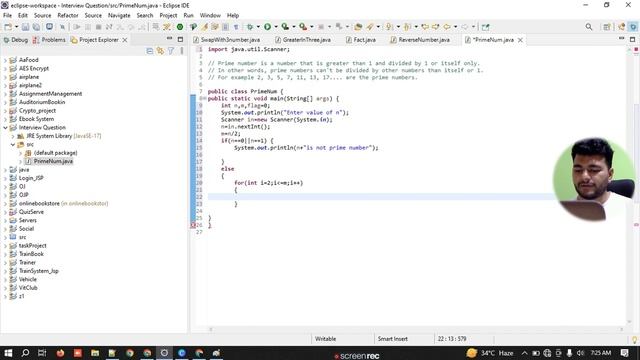Collapse the src folder node
This screenshot has width=640, height=360.
(13, 144)
